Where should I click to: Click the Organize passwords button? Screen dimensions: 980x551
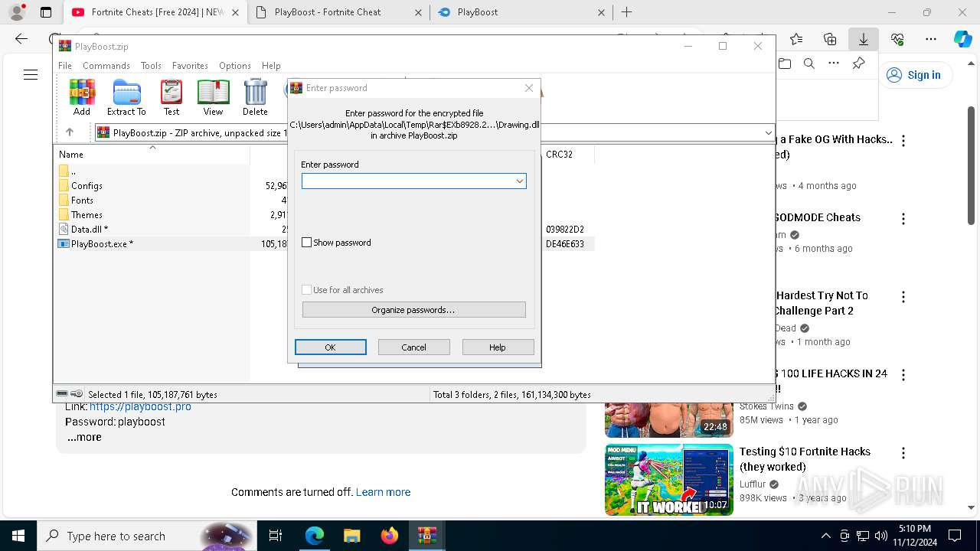tap(413, 309)
